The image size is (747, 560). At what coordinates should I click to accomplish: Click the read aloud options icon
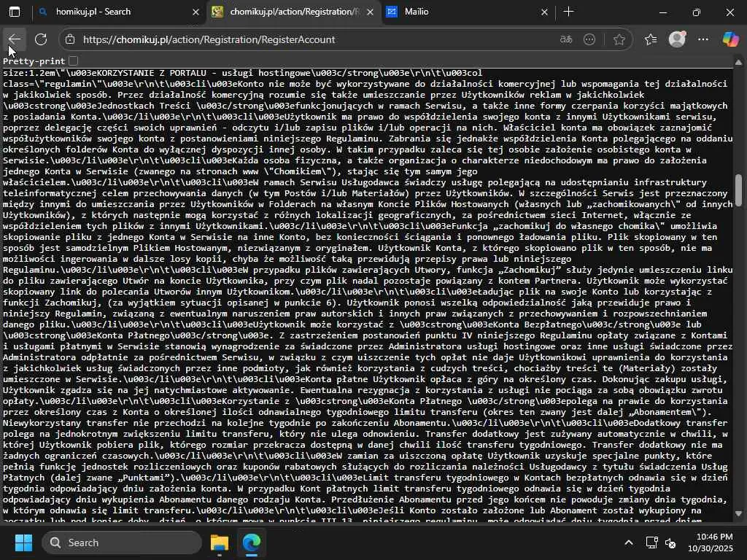pos(589,39)
